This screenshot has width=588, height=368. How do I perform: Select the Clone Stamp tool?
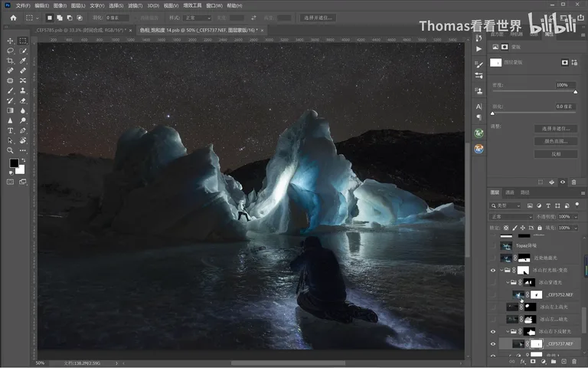coord(23,90)
